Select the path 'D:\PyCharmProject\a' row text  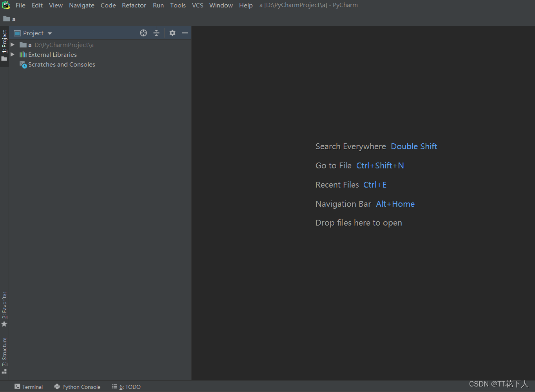(64, 45)
